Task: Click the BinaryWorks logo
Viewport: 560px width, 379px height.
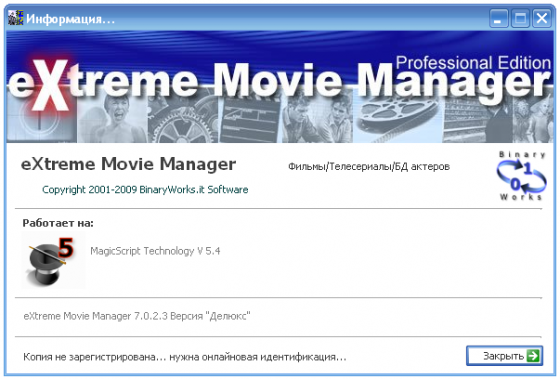Action: [522, 175]
